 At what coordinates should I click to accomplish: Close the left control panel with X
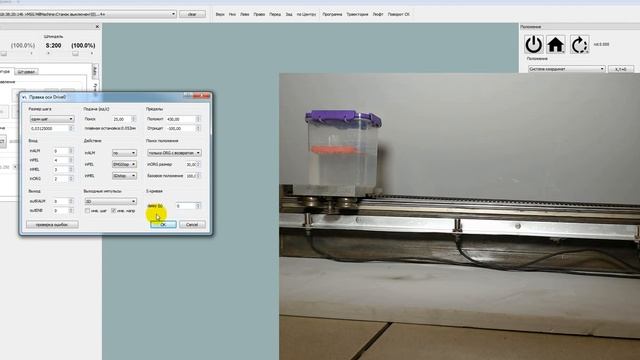click(x=97, y=27)
